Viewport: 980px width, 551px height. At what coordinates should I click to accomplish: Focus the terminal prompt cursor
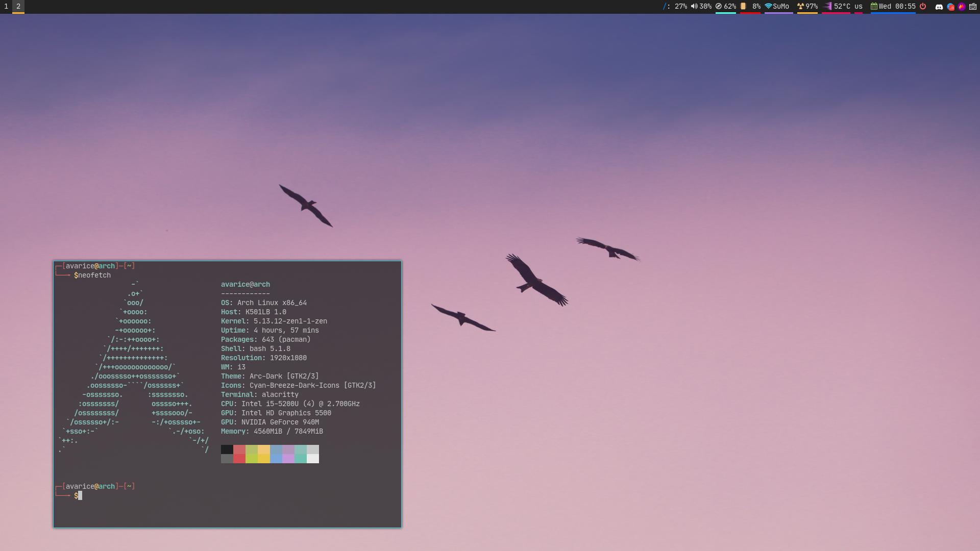point(80,496)
